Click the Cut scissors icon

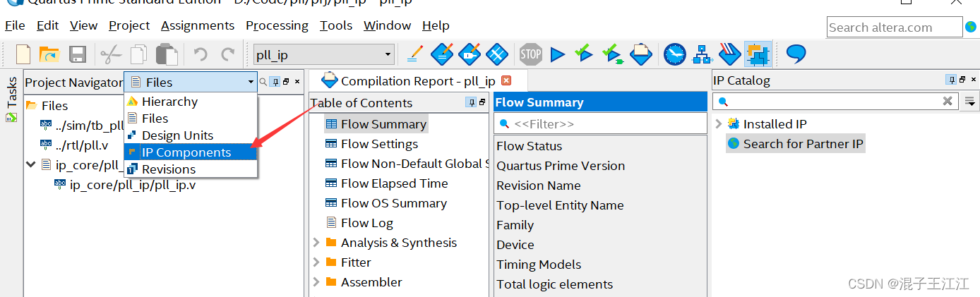tap(111, 54)
